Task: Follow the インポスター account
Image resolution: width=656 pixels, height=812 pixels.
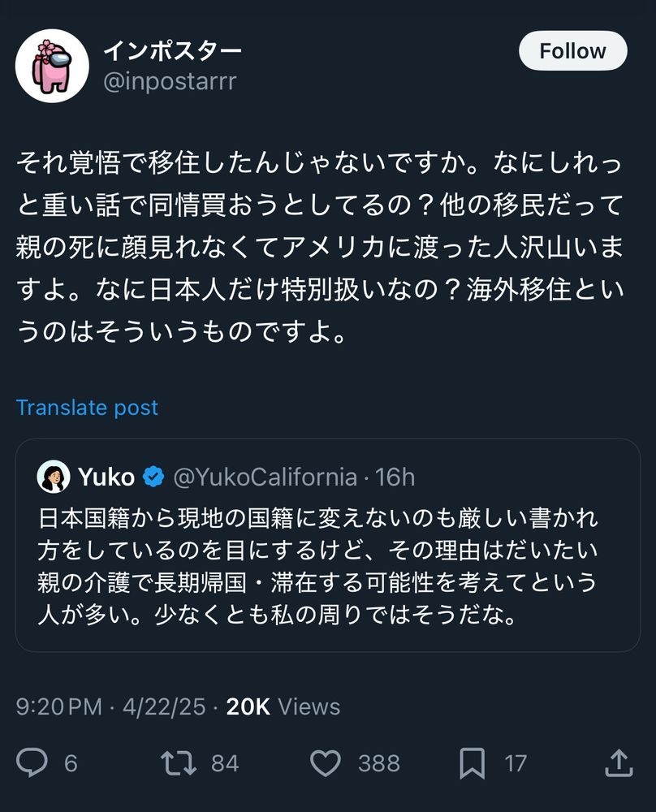Action: coord(572,51)
